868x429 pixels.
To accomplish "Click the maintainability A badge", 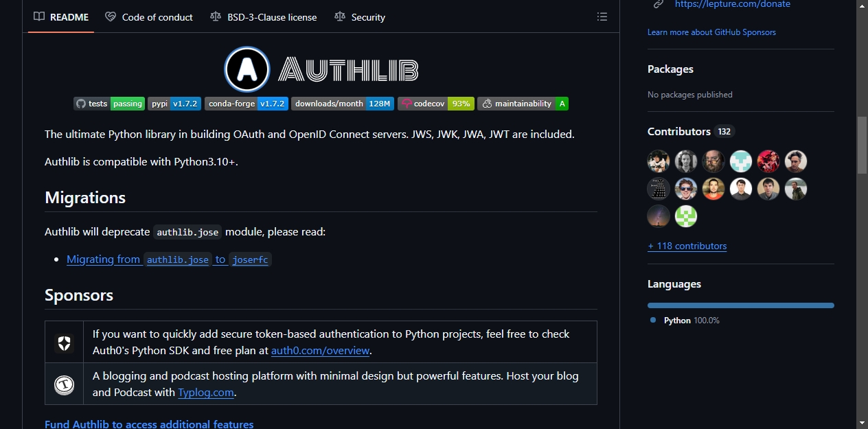I will [x=523, y=104].
